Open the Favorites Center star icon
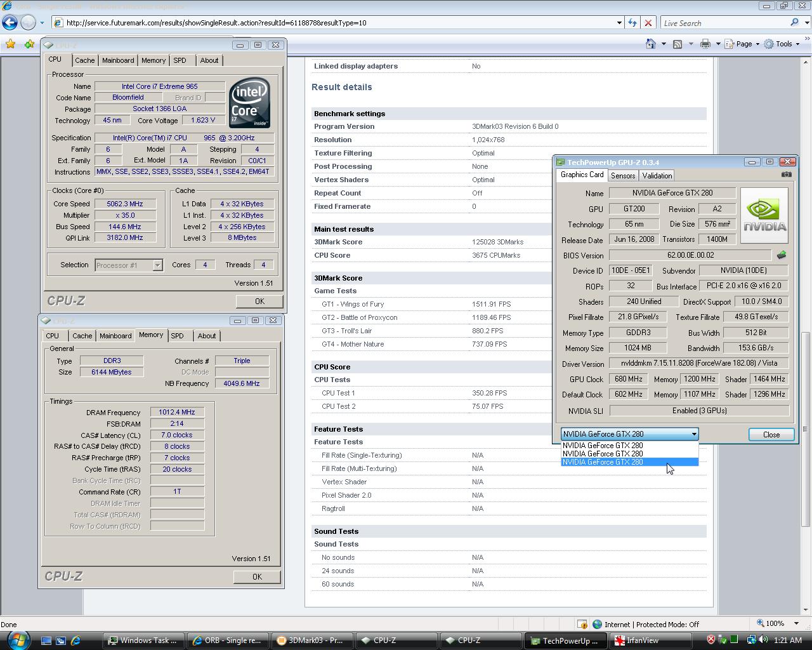The image size is (812, 650). (x=10, y=44)
